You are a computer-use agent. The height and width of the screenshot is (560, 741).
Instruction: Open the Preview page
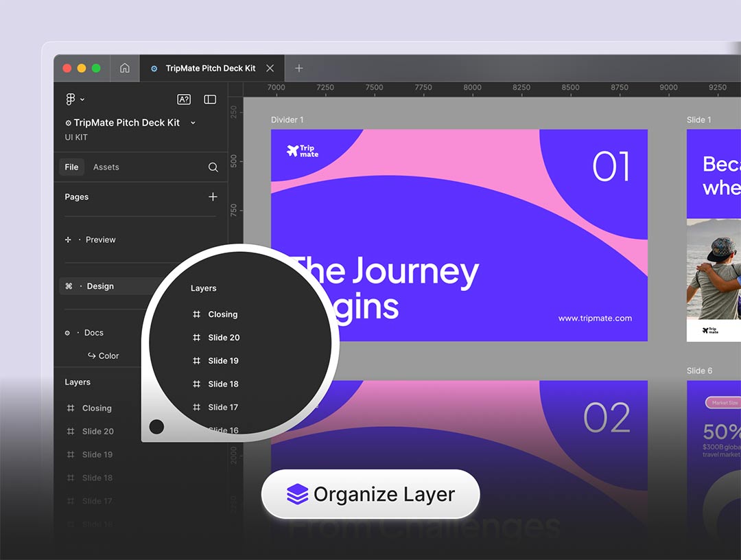click(100, 240)
